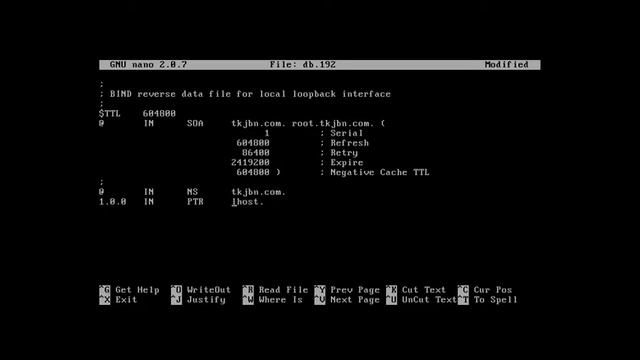Click the ^W Where Is shortcut
640x360 pixels.
click(x=273, y=300)
